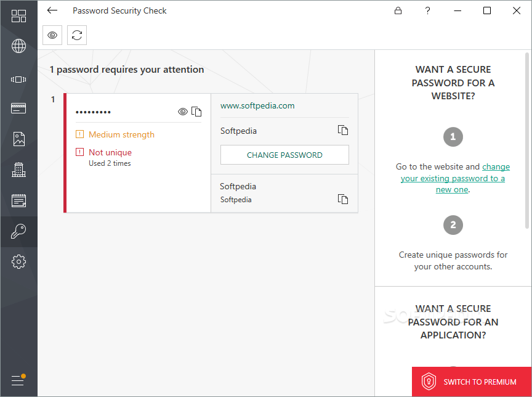Go back with the arrow icon
The image size is (532, 397).
point(52,10)
